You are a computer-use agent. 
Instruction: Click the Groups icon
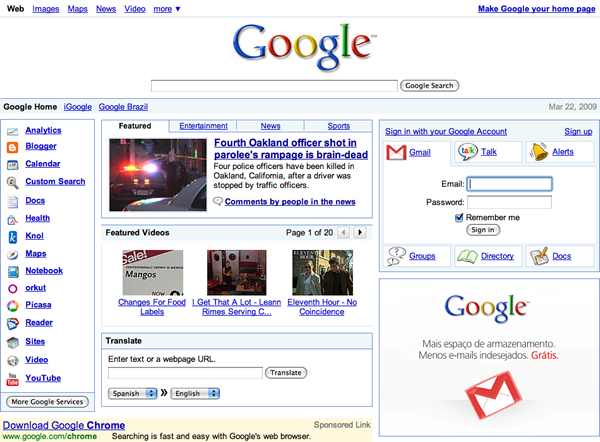[x=396, y=256]
